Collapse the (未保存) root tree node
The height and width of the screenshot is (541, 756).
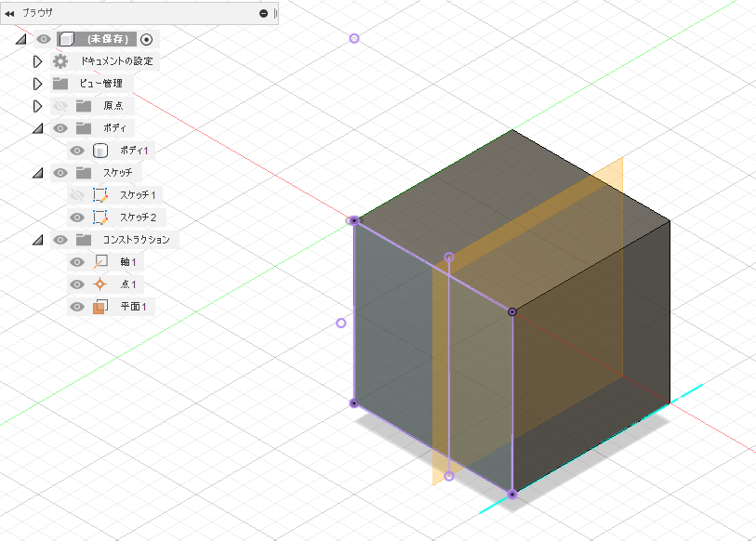[x=21, y=39]
